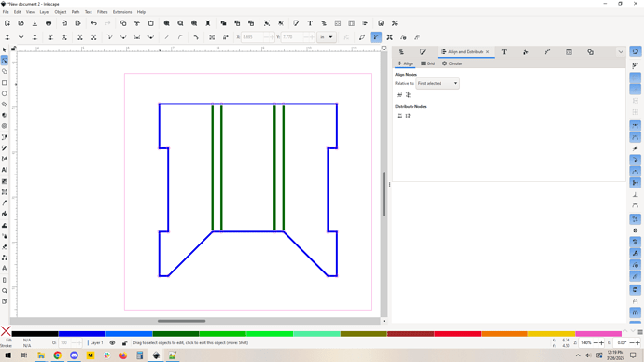The height and width of the screenshot is (362, 644).
Task: Select the Rectangle tool
Action: click(5, 83)
